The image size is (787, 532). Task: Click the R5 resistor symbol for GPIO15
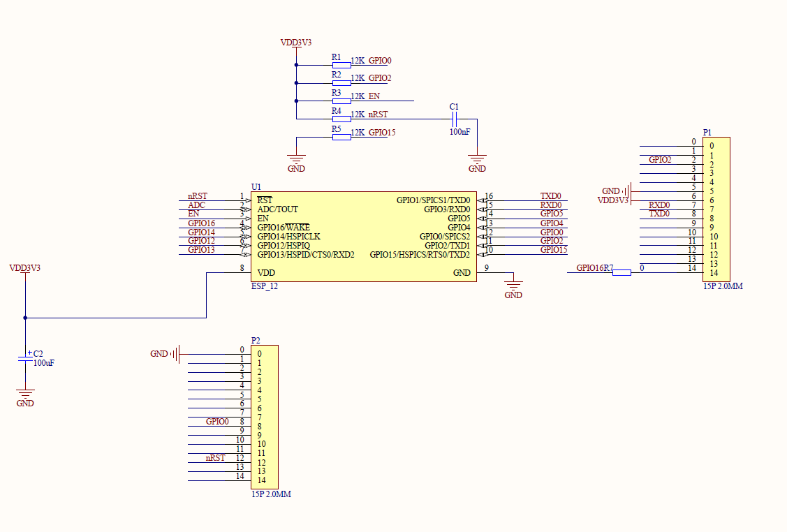(x=341, y=137)
